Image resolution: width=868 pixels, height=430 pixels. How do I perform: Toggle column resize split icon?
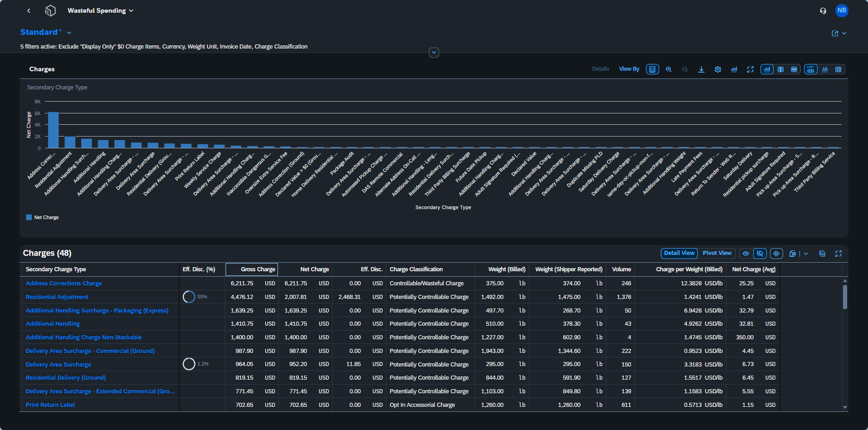click(x=777, y=254)
